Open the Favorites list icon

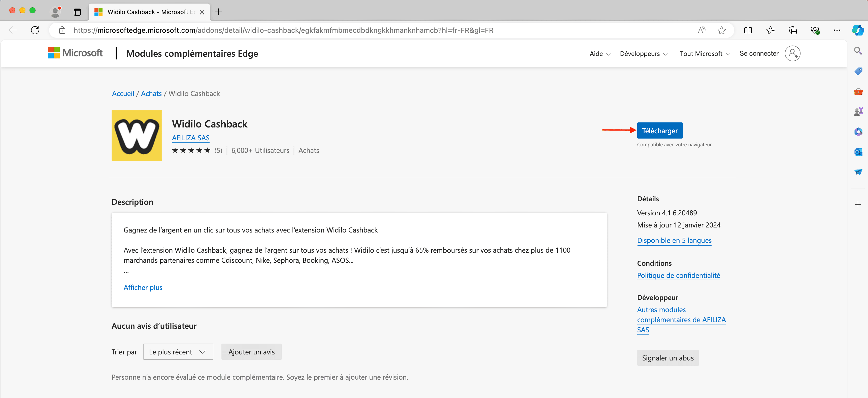click(x=770, y=30)
